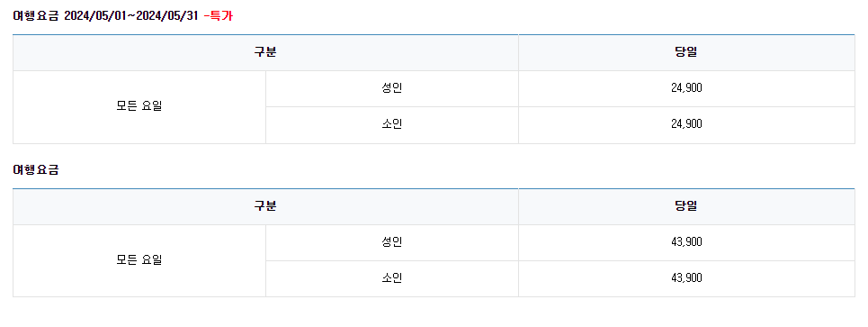
Task: Click the 당일 header in the 특가 table
Action: click(x=686, y=52)
